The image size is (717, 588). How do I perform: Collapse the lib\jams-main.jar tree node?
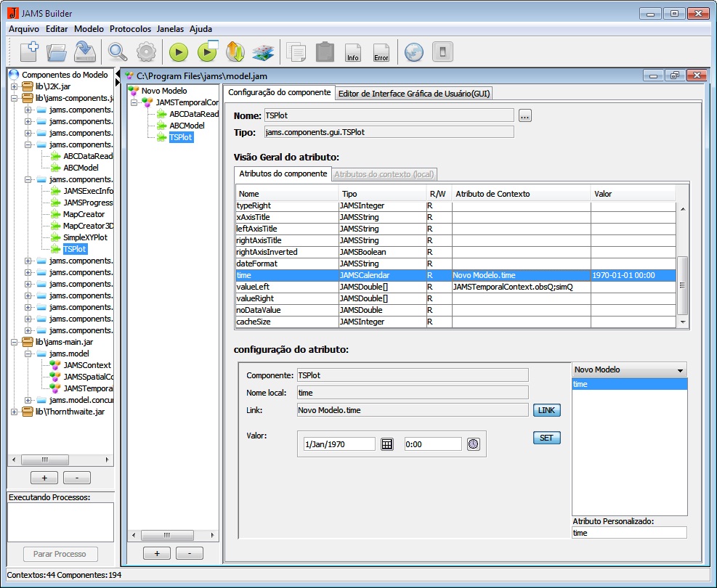coord(15,342)
